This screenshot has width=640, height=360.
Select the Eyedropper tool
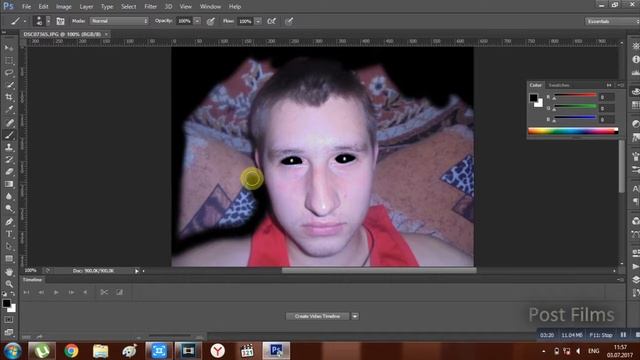(9, 110)
